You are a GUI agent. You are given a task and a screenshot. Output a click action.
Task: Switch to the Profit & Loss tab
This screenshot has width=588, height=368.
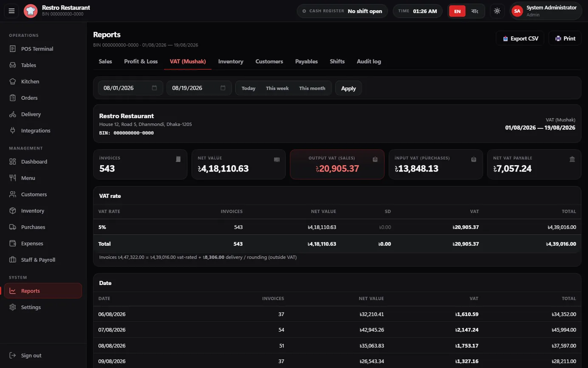pyautogui.click(x=141, y=62)
